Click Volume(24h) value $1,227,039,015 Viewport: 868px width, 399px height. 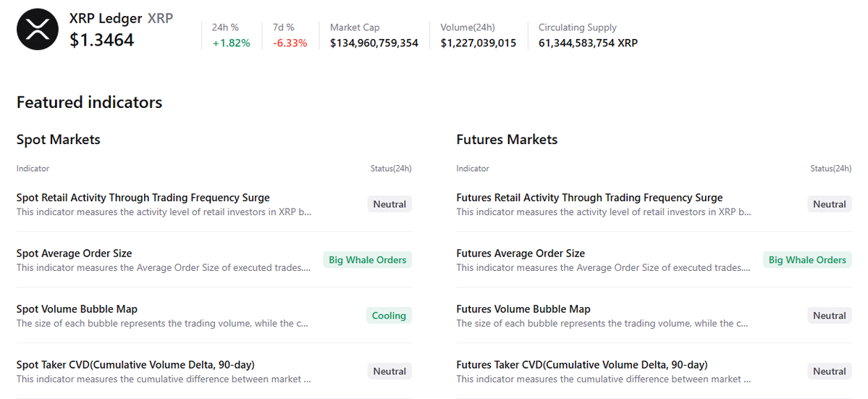tap(479, 43)
